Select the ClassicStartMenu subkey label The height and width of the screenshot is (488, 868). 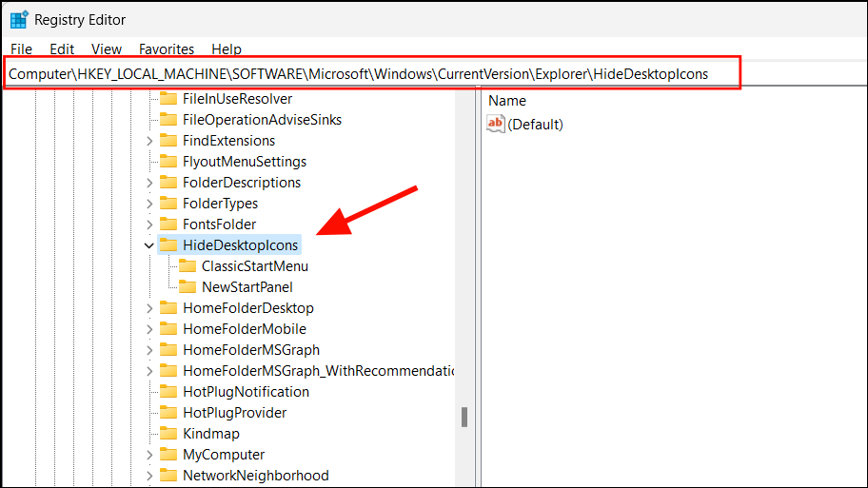coord(255,266)
